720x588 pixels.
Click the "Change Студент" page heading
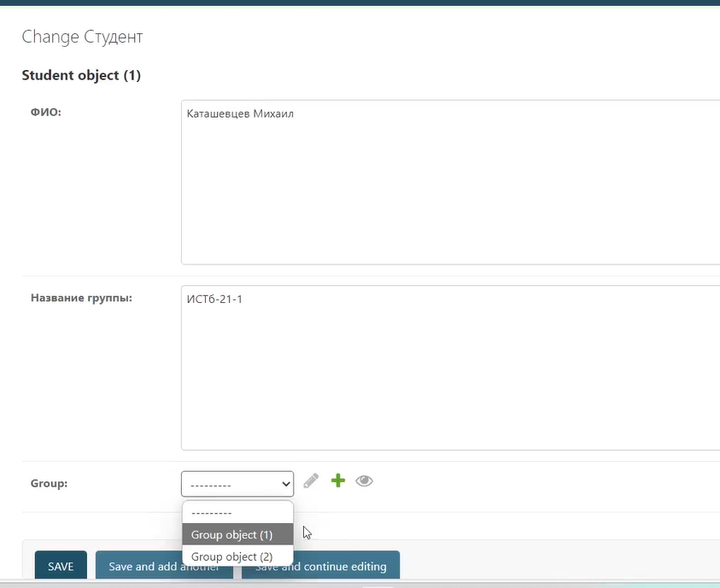(82, 37)
